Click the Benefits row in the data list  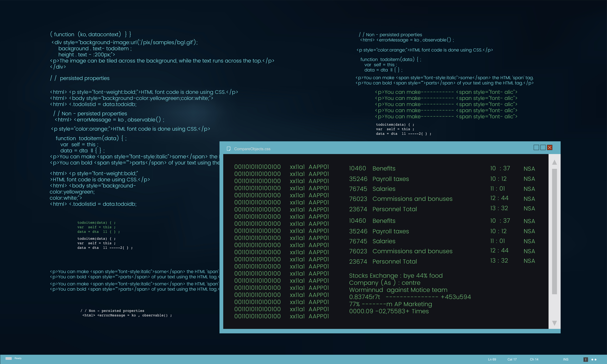coord(384,169)
